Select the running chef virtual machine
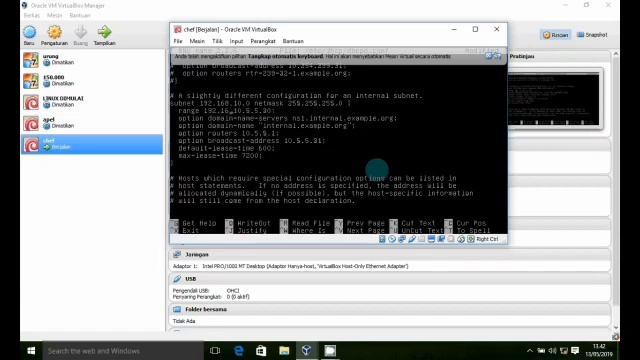The height and width of the screenshot is (360, 640). click(x=92, y=144)
